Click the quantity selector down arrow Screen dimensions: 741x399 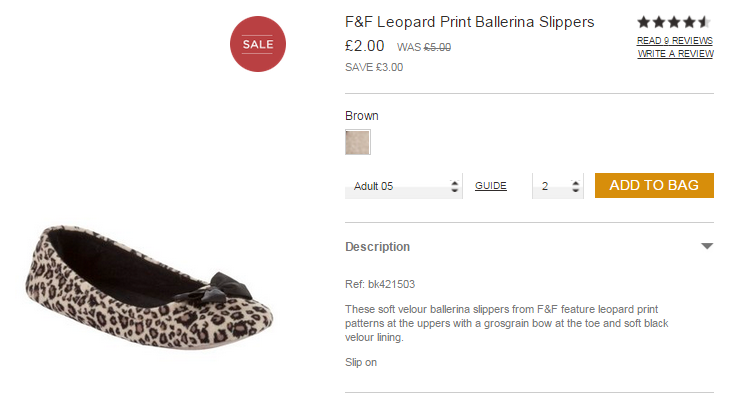point(575,190)
